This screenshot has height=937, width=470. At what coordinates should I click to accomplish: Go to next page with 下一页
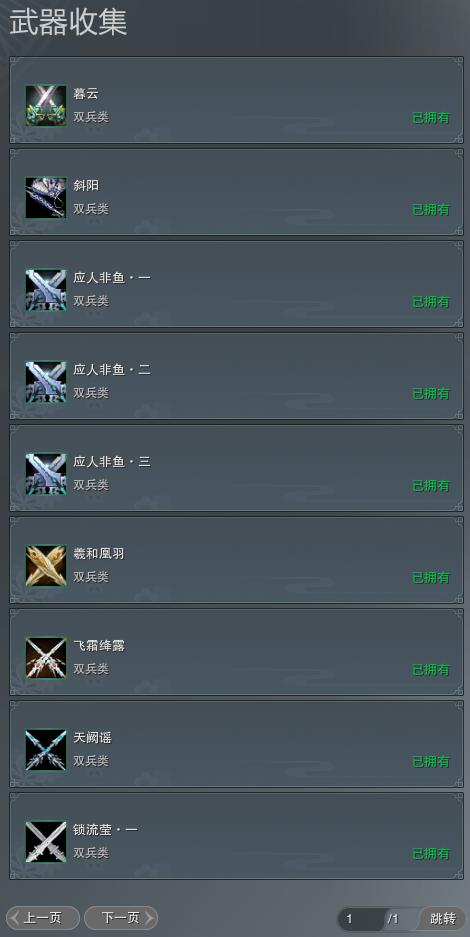tap(121, 918)
